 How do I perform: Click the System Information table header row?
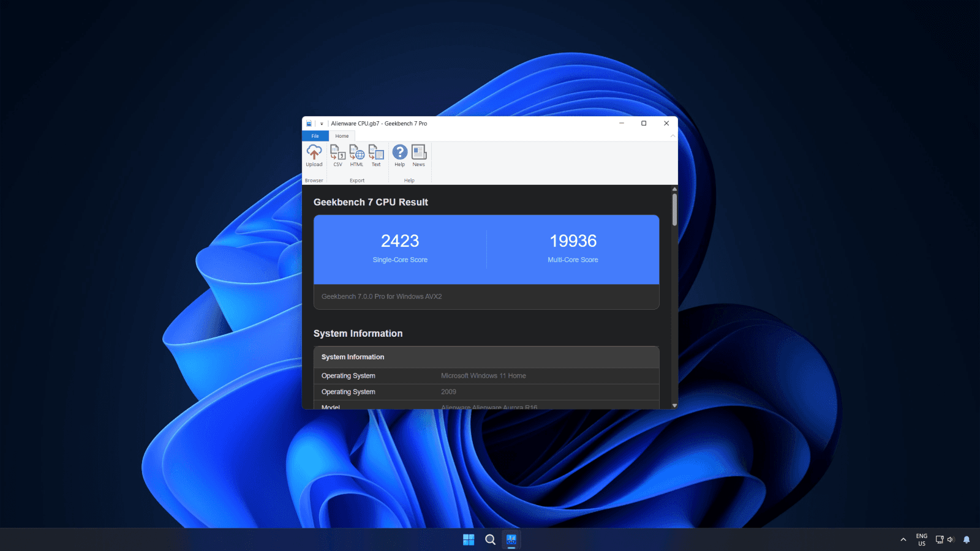(x=486, y=357)
